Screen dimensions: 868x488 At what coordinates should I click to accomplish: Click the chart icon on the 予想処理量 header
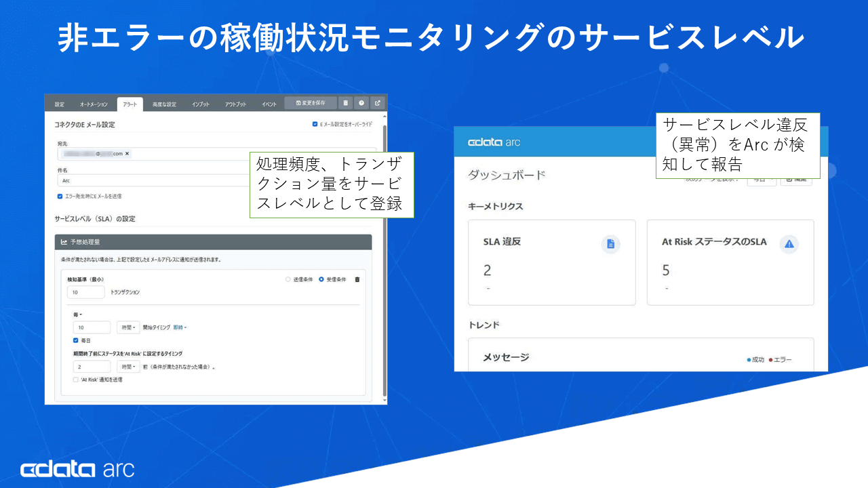tap(64, 241)
